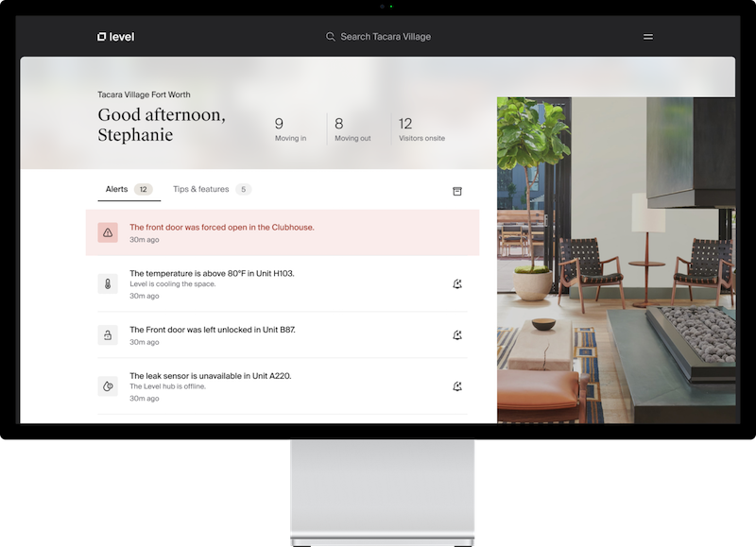Screen dimensions: 756x547
Task: Click the 8 Moving out stat
Action: (x=352, y=129)
